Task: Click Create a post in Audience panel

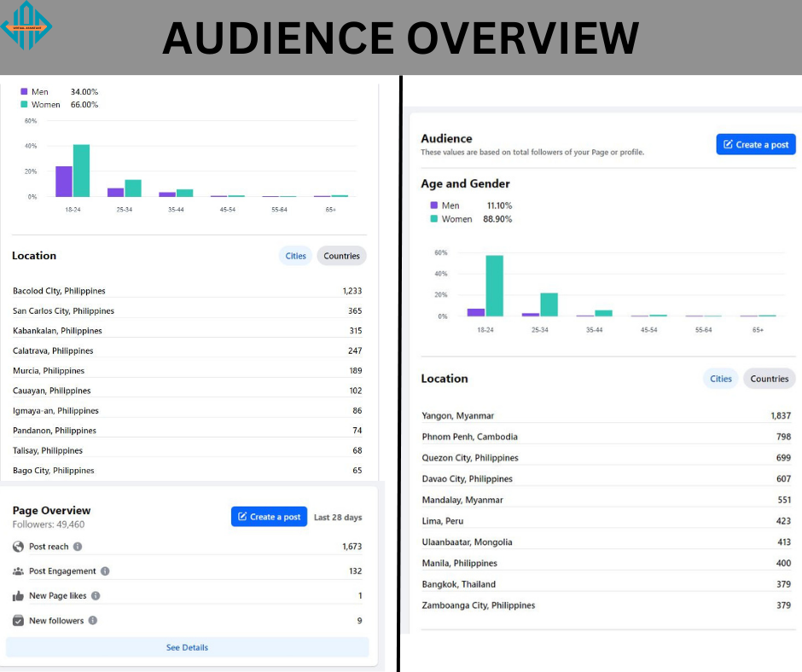Action: click(756, 144)
